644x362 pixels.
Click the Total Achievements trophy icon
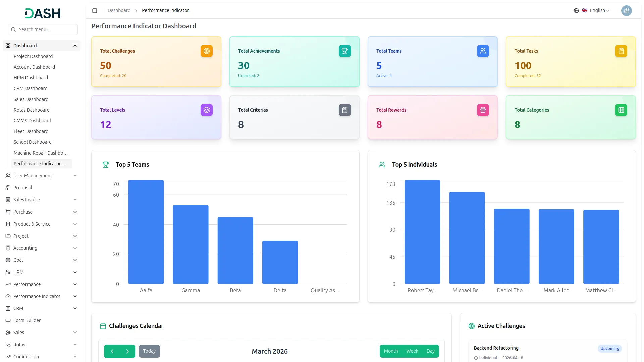[x=344, y=51]
